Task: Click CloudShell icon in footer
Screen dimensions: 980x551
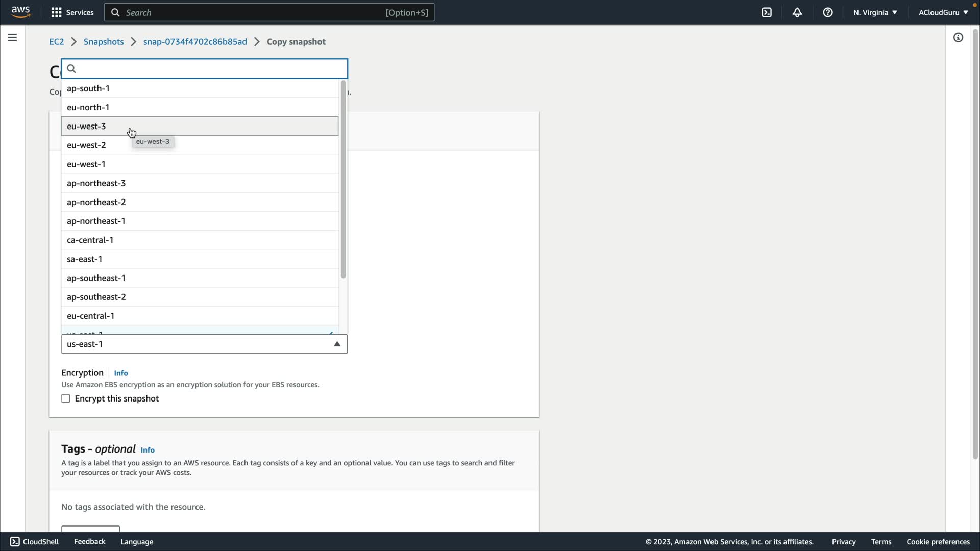Action: pos(15,542)
